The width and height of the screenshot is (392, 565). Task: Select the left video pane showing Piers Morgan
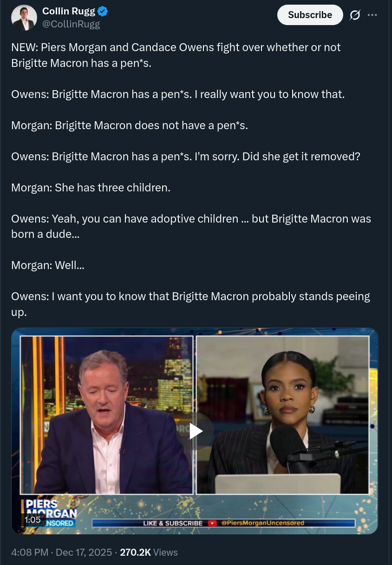tap(106, 415)
